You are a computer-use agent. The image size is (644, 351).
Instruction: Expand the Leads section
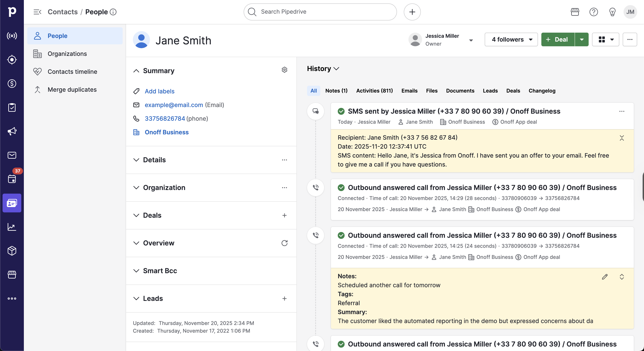tap(136, 298)
